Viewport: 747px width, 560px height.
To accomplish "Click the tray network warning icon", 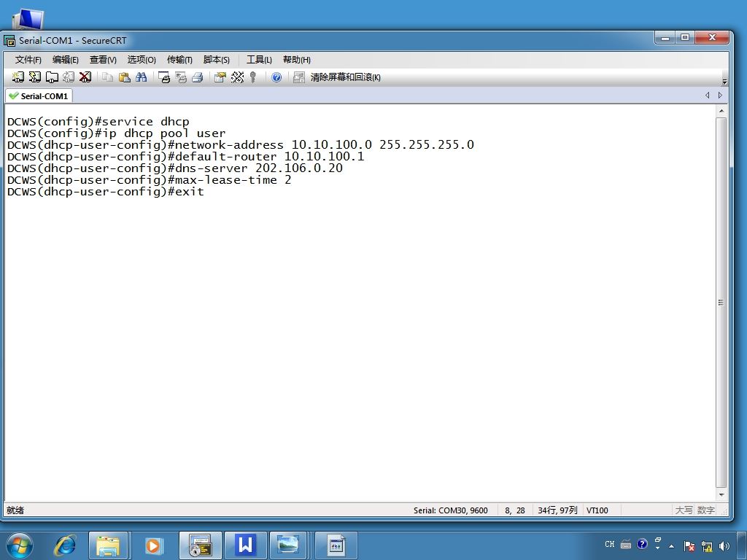I will 707,546.
